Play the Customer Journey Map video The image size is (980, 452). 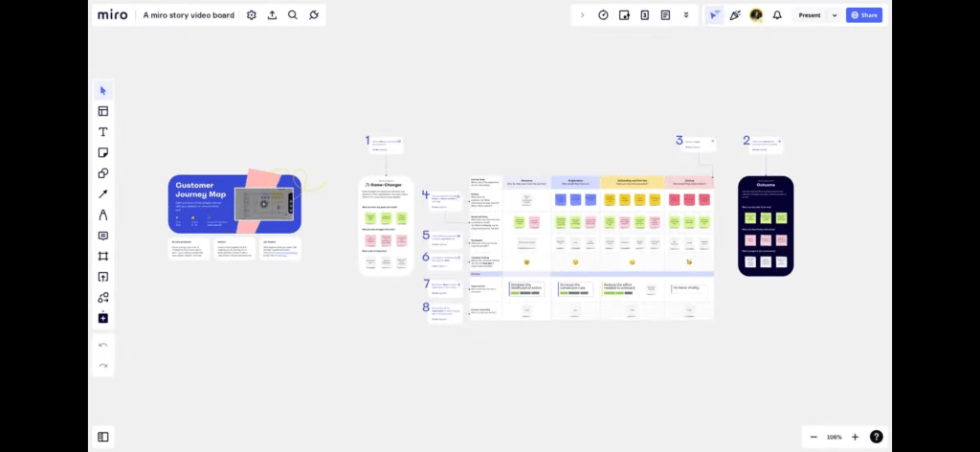pyautogui.click(x=264, y=204)
